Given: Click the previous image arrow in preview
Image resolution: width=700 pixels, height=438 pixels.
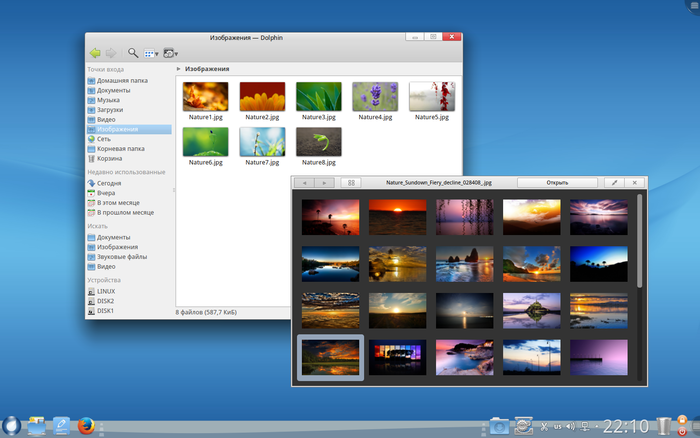Looking at the screenshot, I should (305, 183).
